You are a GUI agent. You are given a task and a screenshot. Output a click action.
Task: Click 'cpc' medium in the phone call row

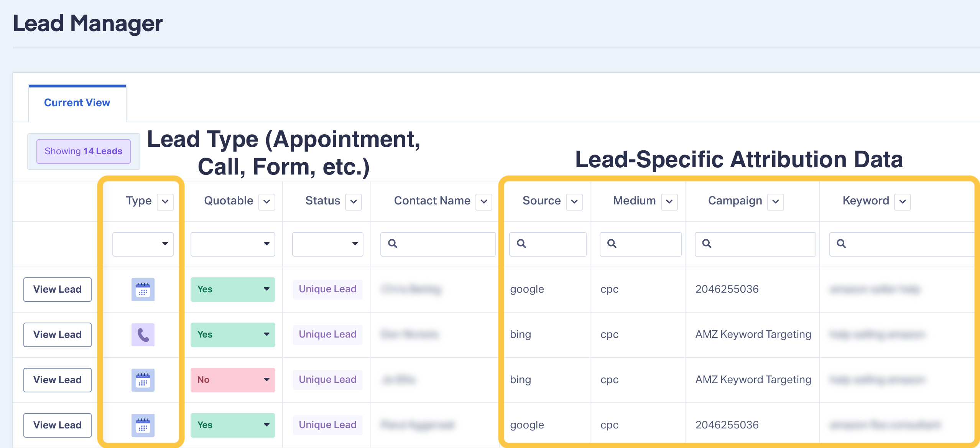pos(609,335)
